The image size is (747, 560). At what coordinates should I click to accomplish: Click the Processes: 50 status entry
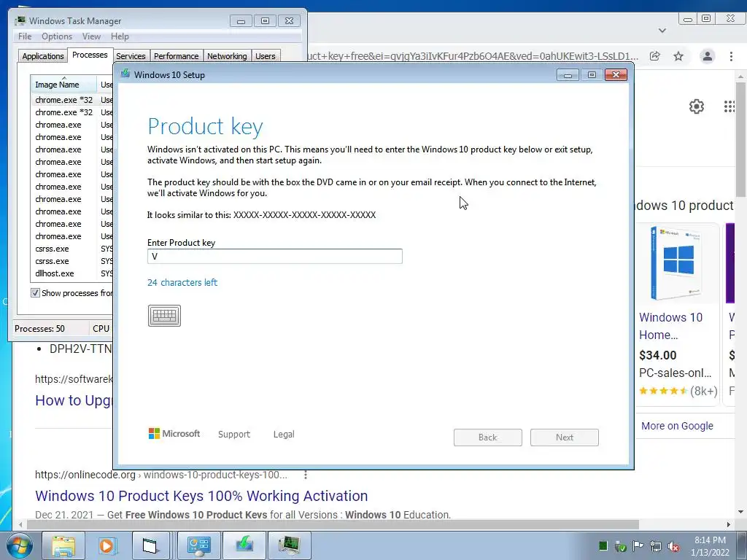coord(39,329)
